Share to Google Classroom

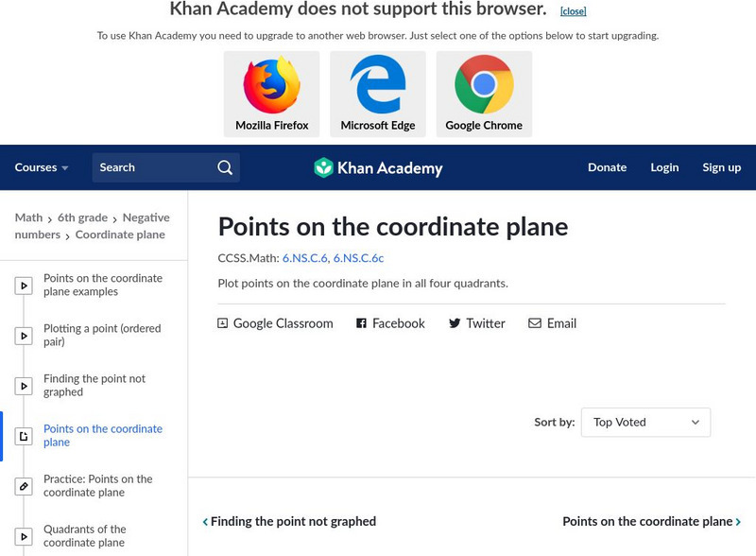coord(275,323)
